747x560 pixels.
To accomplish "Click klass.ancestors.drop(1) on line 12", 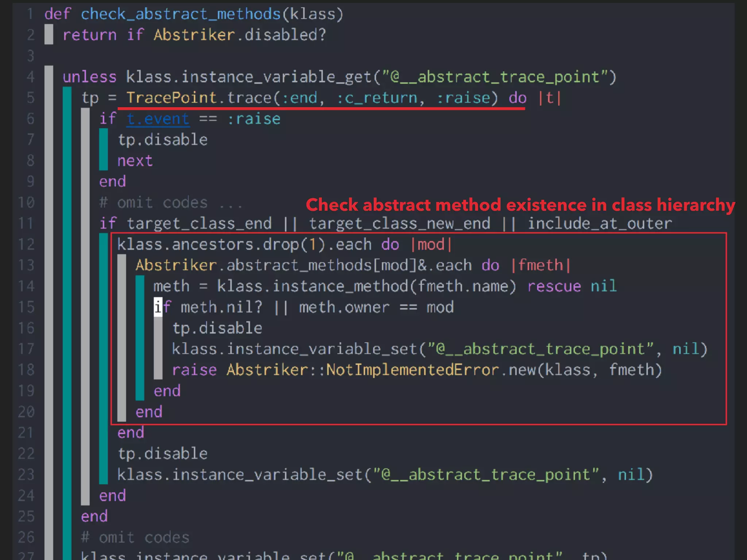I will (221, 244).
